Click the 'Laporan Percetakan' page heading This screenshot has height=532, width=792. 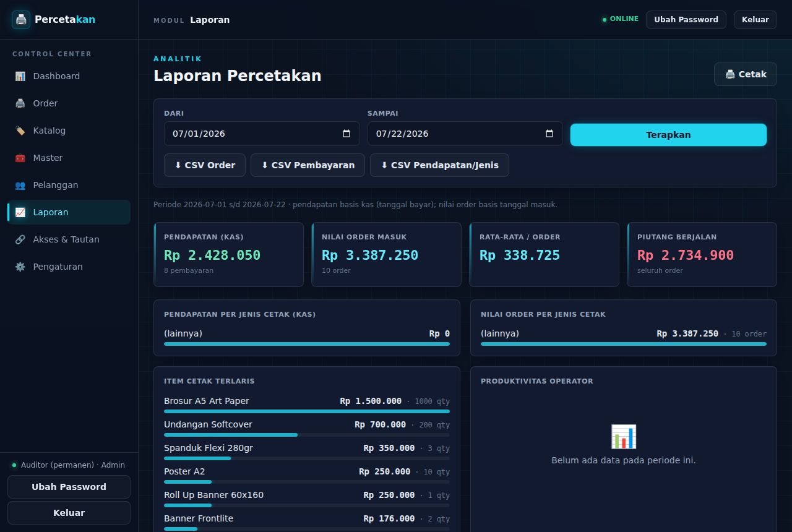click(238, 75)
